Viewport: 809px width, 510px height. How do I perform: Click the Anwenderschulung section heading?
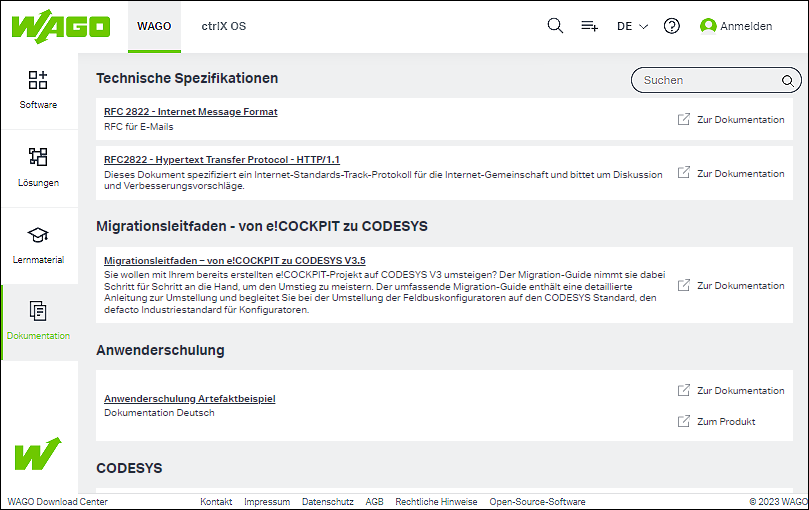[160, 350]
